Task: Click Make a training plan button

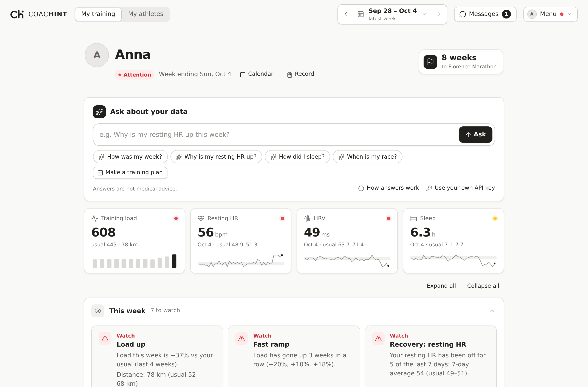Action: [x=130, y=172]
